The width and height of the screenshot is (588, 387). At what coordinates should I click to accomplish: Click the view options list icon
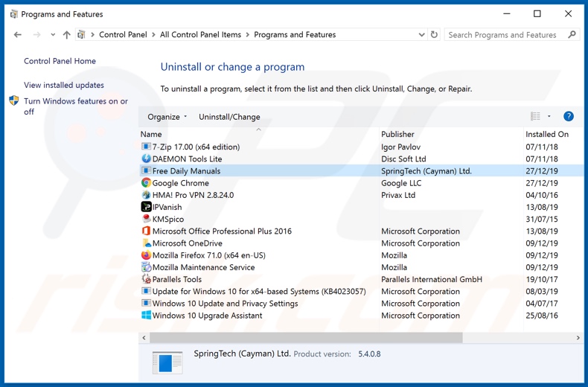click(x=535, y=117)
